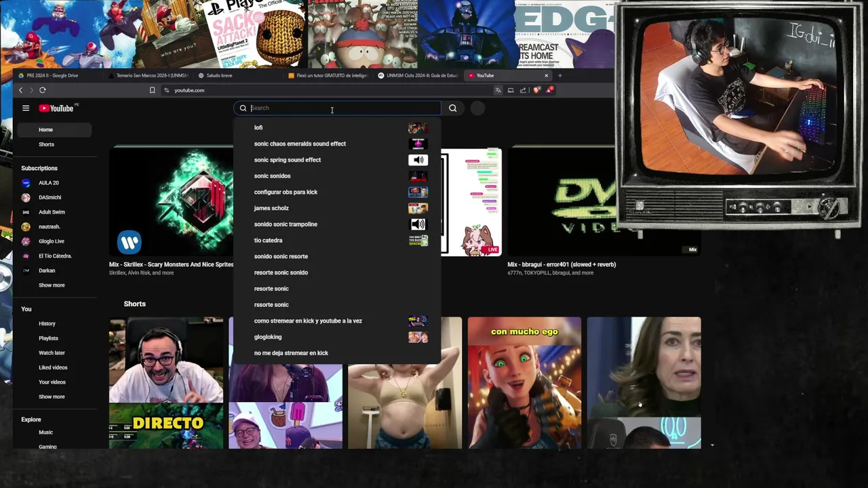This screenshot has height=488, width=868.
Task: Open a new browser tab with plus
Action: [559, 75]
